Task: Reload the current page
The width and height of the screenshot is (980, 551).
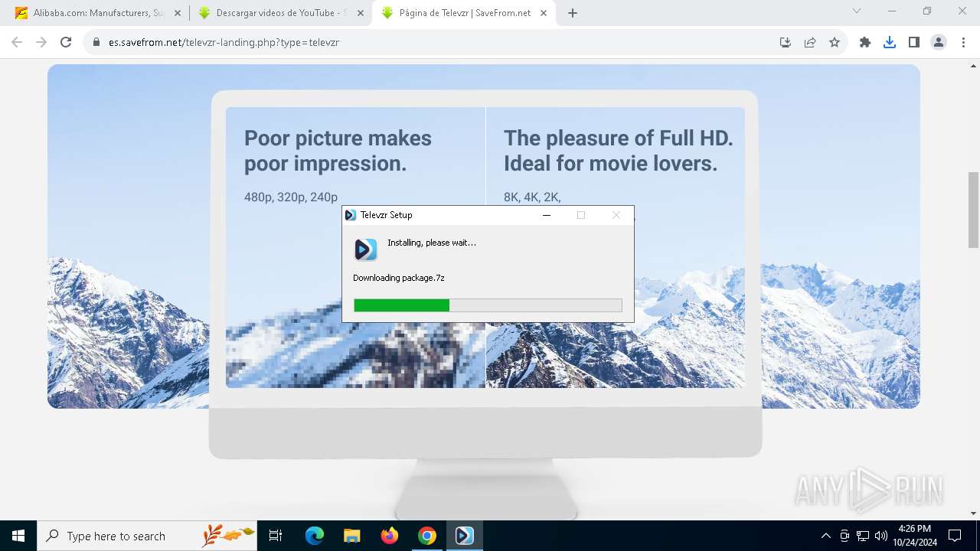Action: (x=66, y=42)
